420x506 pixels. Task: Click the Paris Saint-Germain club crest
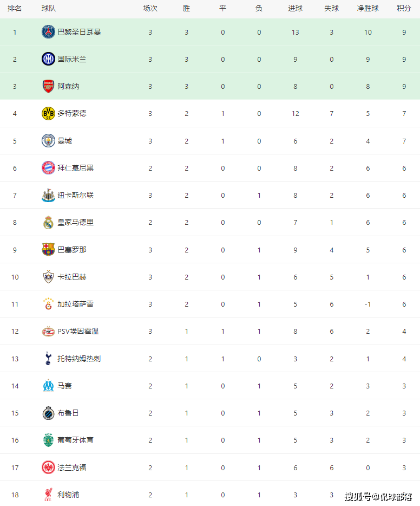[x=49, y=32]
